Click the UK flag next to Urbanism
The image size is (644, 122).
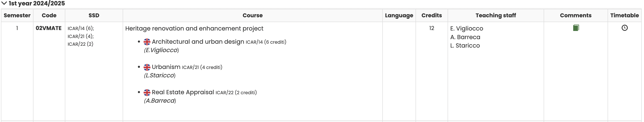click(147, 67)
